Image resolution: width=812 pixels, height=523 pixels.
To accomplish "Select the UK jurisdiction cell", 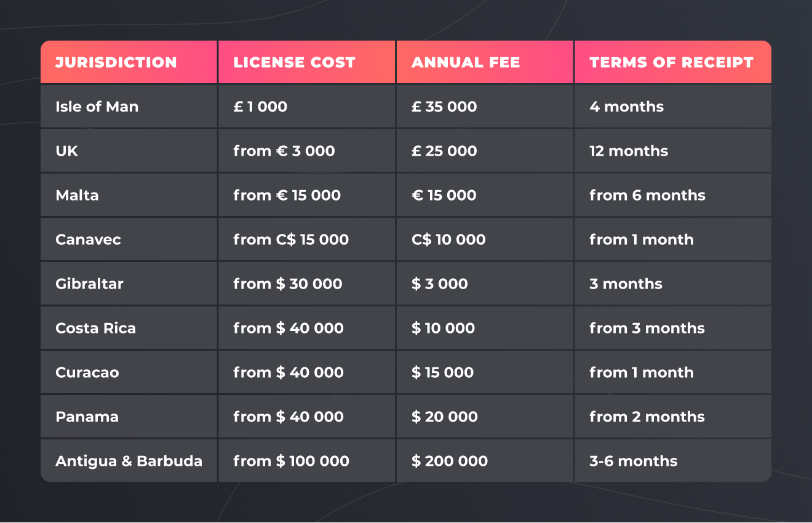I will [129, 151].
